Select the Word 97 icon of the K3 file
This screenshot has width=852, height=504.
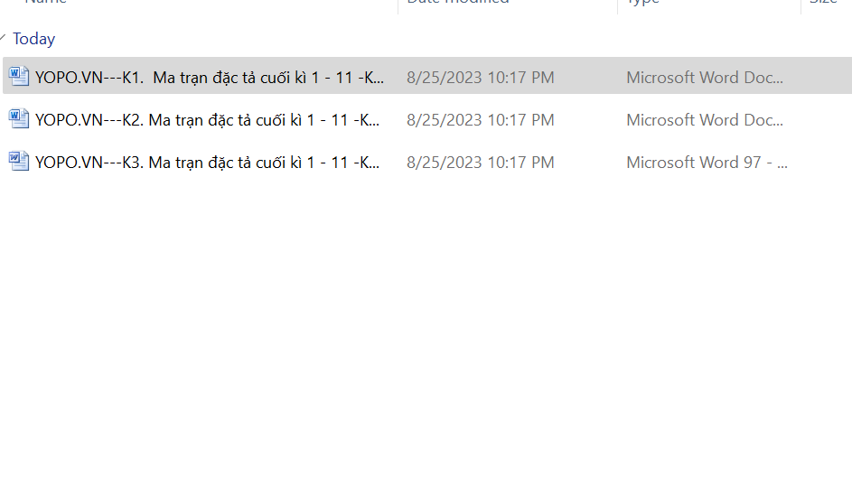[18, 161]
